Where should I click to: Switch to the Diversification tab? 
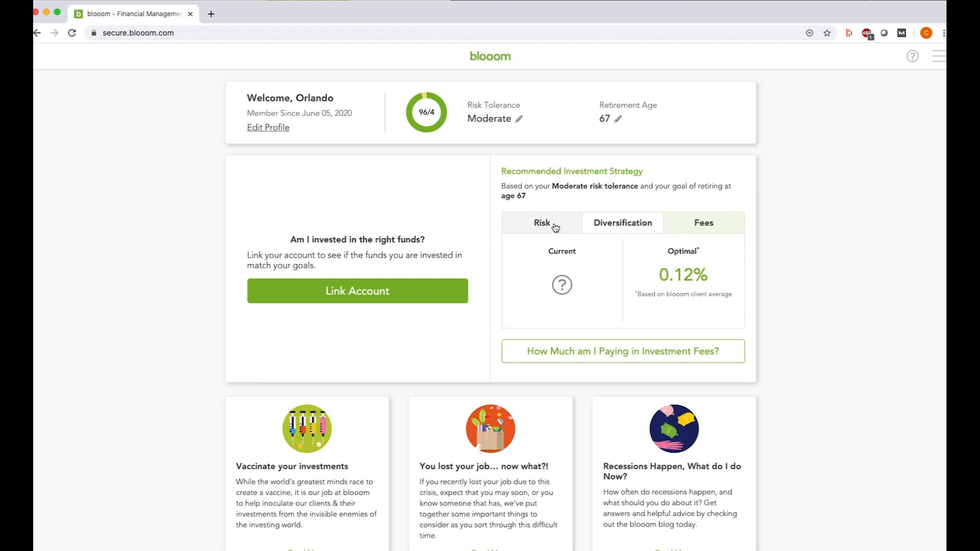click(622, 223)
